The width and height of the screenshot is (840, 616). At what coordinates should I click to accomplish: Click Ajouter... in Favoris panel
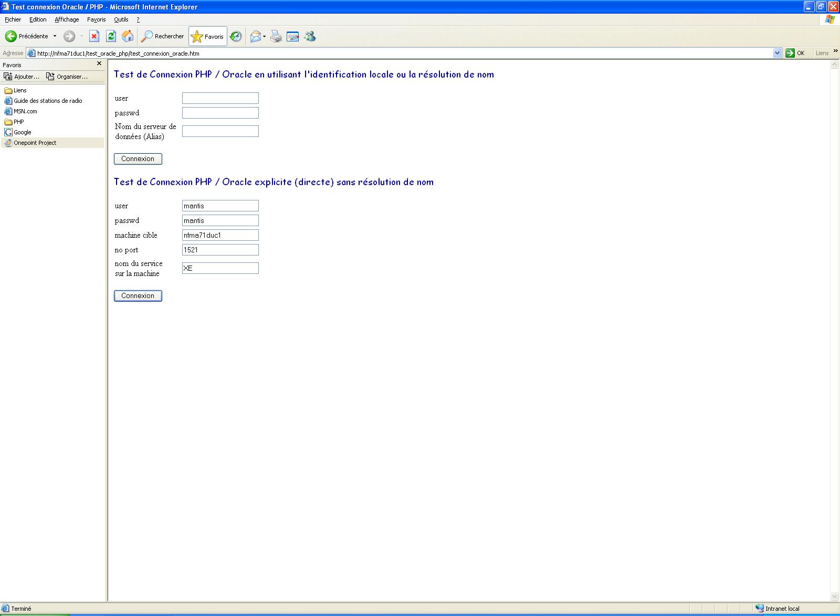[22, 77]
